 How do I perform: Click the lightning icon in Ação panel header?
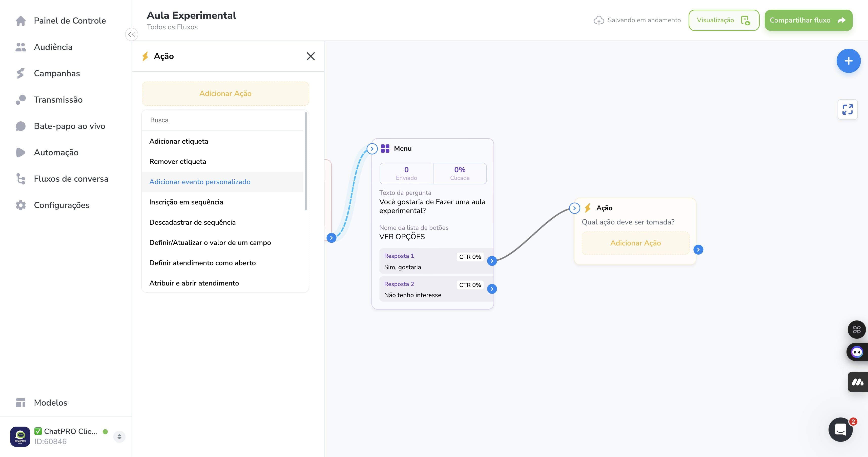pos(145,56)
